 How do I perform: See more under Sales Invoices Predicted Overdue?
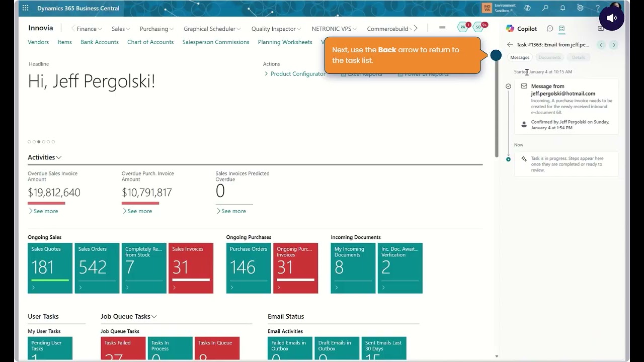pyautogui.click(x=231, y=211)
